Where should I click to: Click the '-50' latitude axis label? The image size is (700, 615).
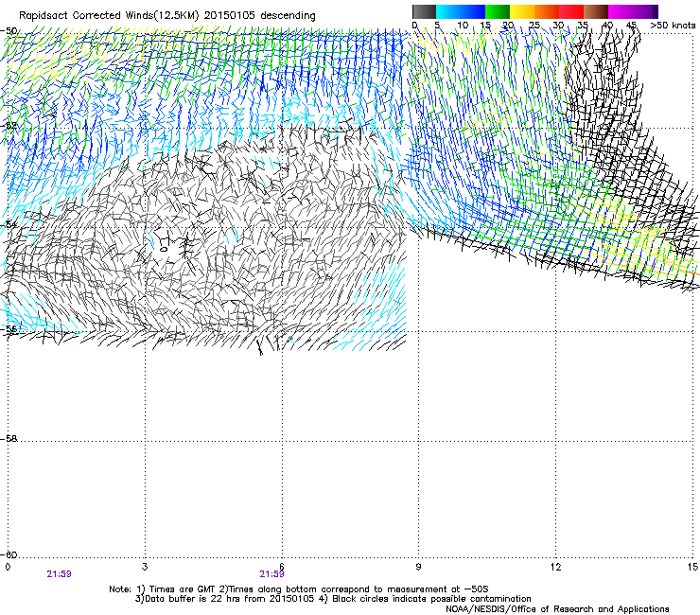(9, 31)
